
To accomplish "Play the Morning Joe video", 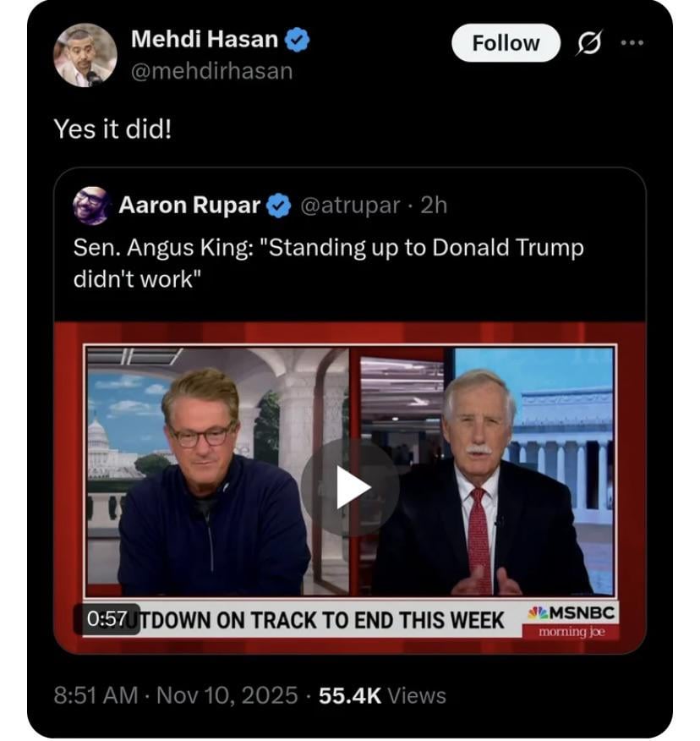I will (350, 487).
